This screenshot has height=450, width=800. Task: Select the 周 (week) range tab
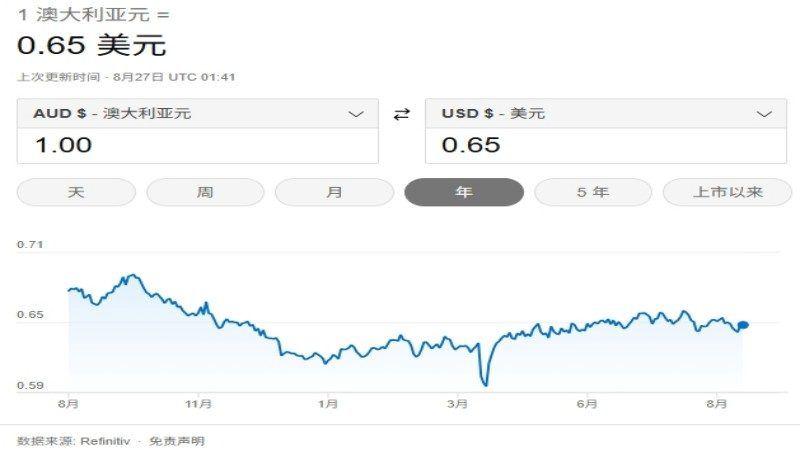[x=205, y=192]
